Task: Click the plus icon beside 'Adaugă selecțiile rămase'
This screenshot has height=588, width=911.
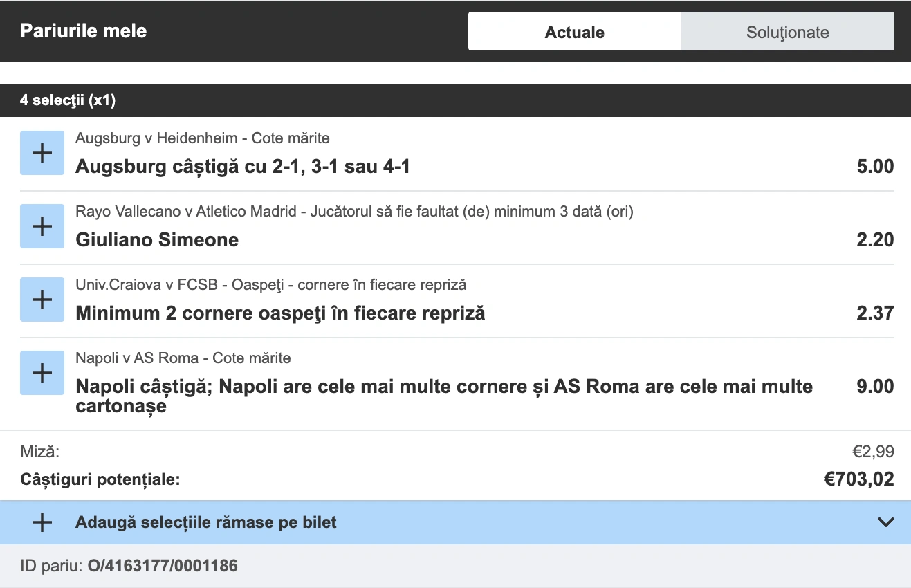Action: pos(42,522)
